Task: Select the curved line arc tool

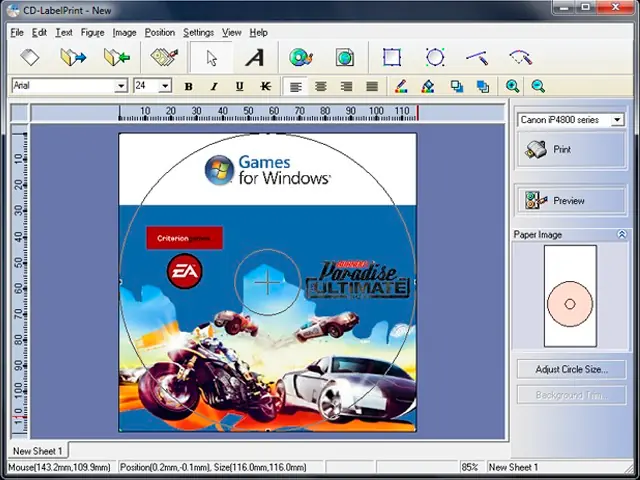Action: 521,57
